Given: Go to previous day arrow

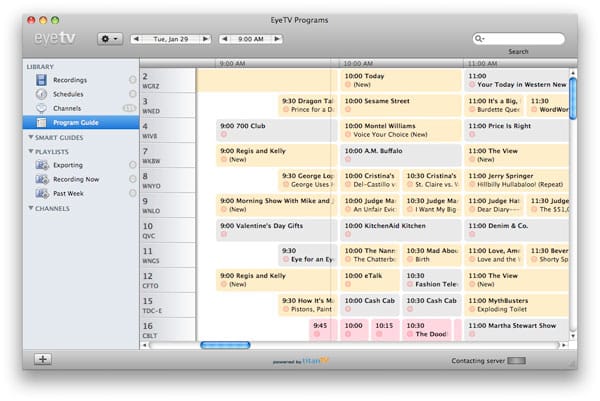Looking at the screenshot, I should click(x=136, y=39).
